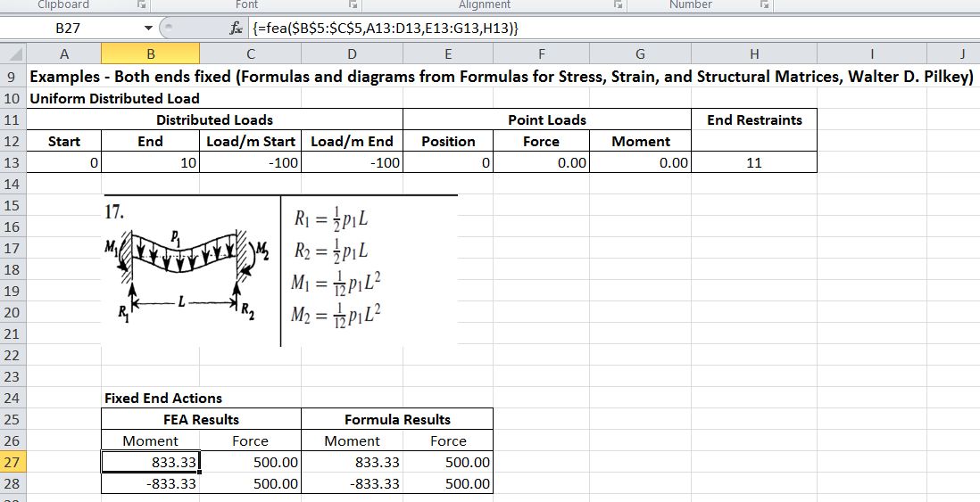Select the Uniform Distributed Load title cell
Viewport: 980px width, 502px height.
point(115,98)
